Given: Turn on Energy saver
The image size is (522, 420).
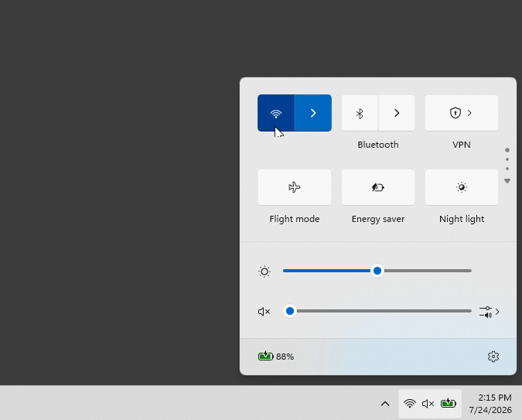Looking at the screenshot, I should (x=378, y=187).
